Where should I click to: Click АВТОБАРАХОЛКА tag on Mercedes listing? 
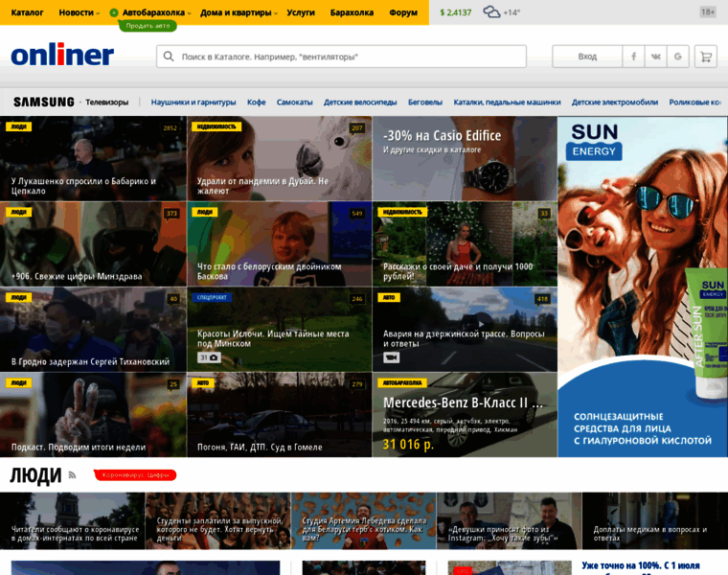(402, 383)
